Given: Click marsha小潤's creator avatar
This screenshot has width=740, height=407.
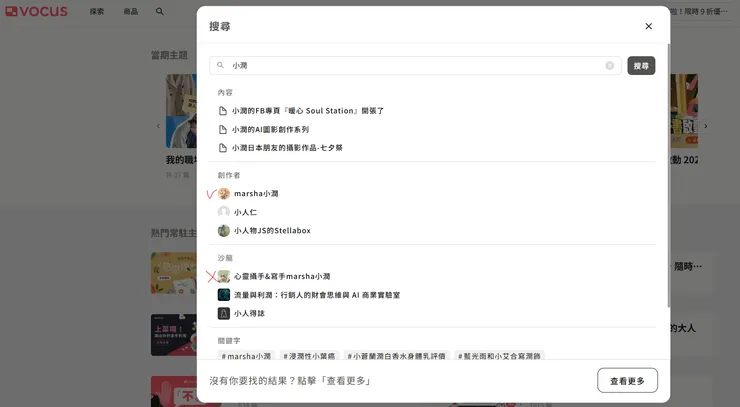Looking at the screenshot, I should (x=224, y=194).
